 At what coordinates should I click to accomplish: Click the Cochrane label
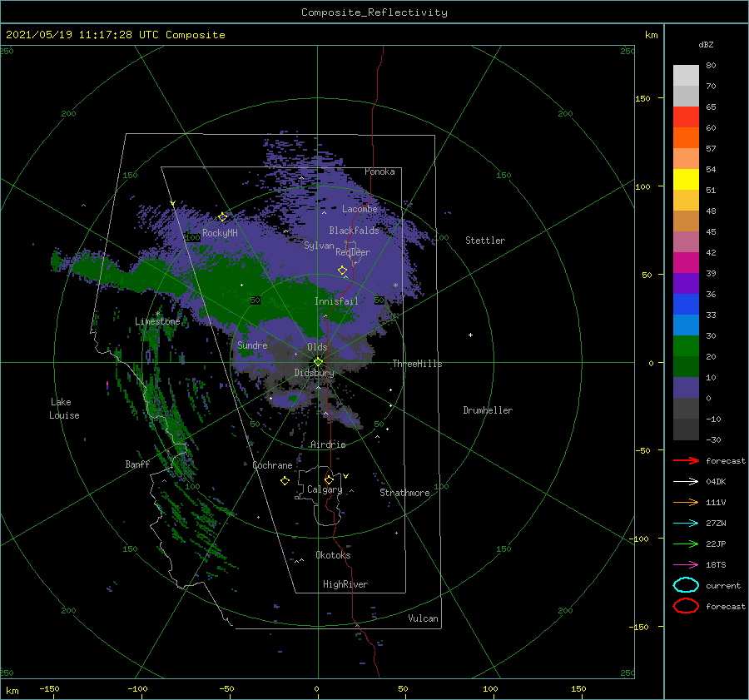[272, 465]
